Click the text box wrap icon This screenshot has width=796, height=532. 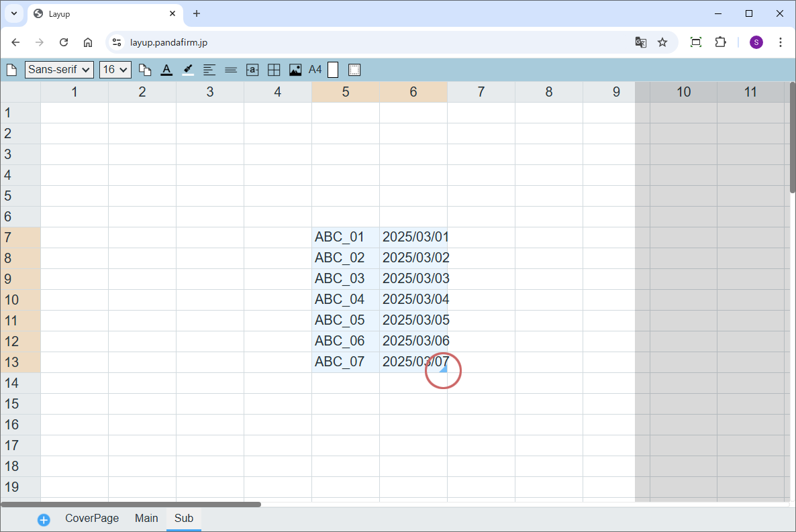pos(252,70)
